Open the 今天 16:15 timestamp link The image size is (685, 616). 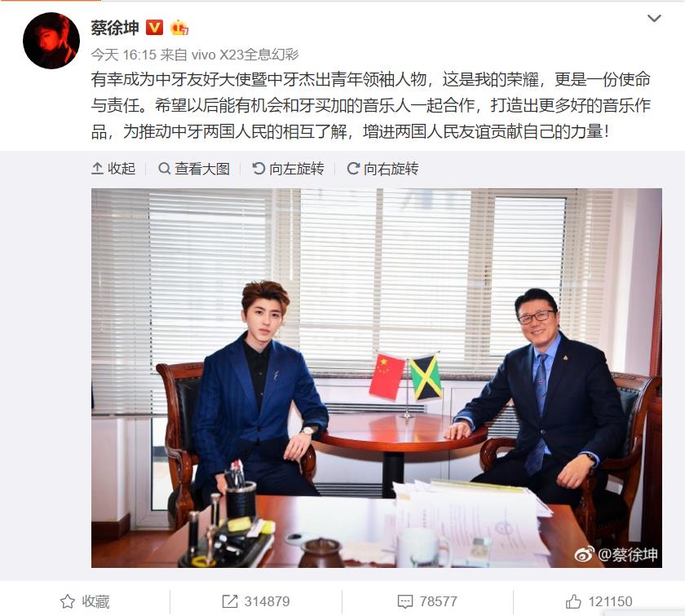tap(124, 55)
